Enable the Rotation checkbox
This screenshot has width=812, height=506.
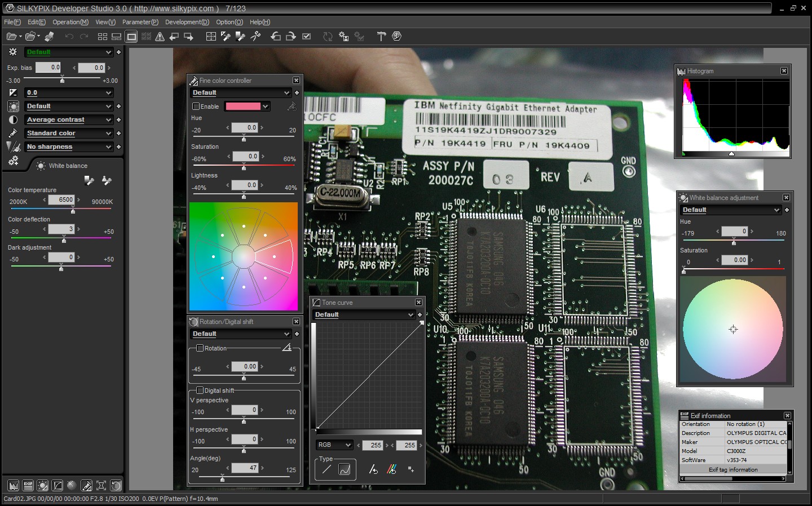tap(200, 348)
